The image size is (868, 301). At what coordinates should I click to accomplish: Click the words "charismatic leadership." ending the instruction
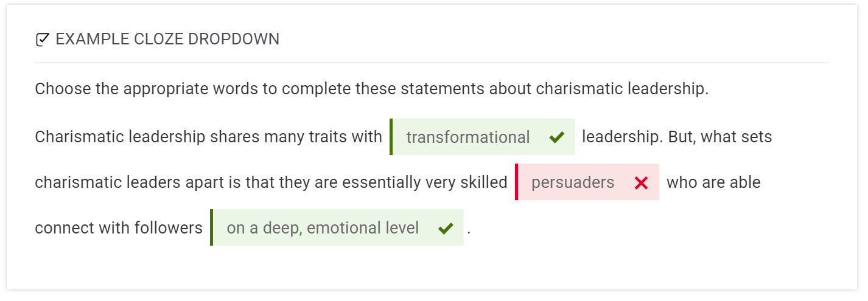(x=622, y=89)
